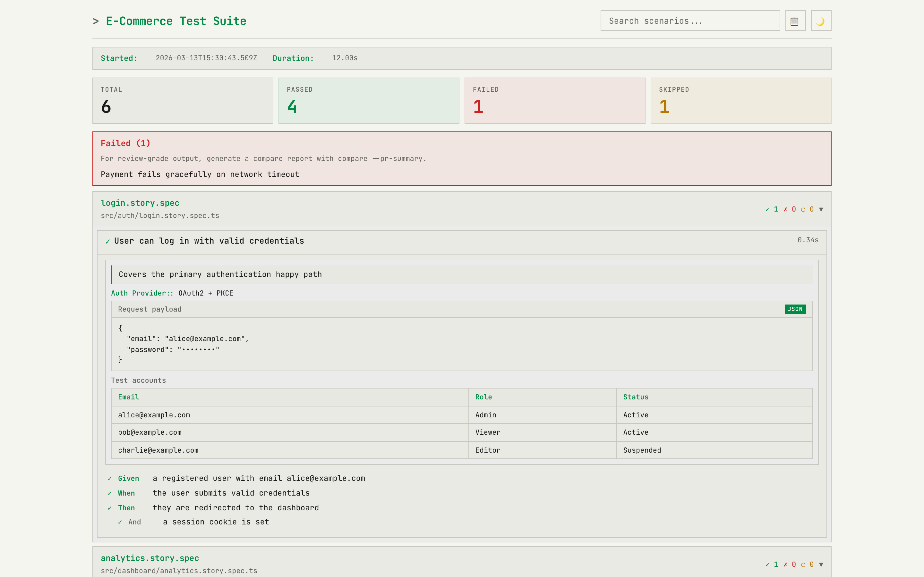Toggle the 'When' step checkmark
Image resolution: width=924 pixels, height=577 pixels.
coord(110,493)
